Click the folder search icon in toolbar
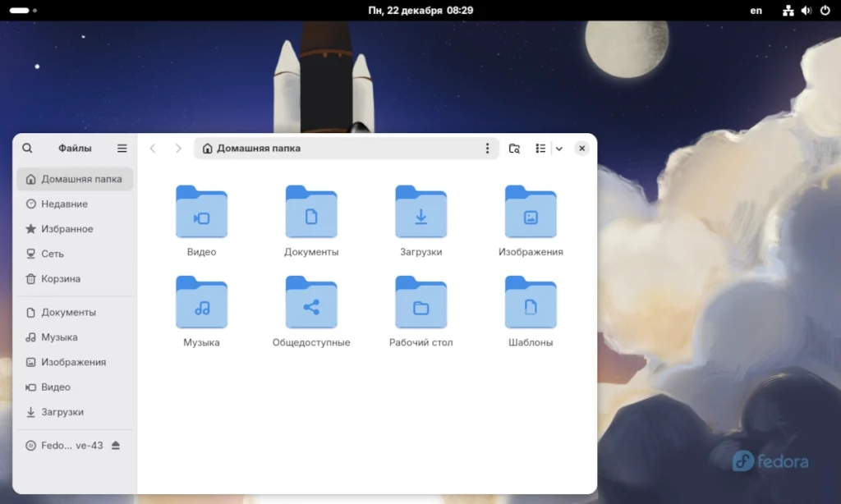This screenshot has height=504, width=841. click(514, 149)
